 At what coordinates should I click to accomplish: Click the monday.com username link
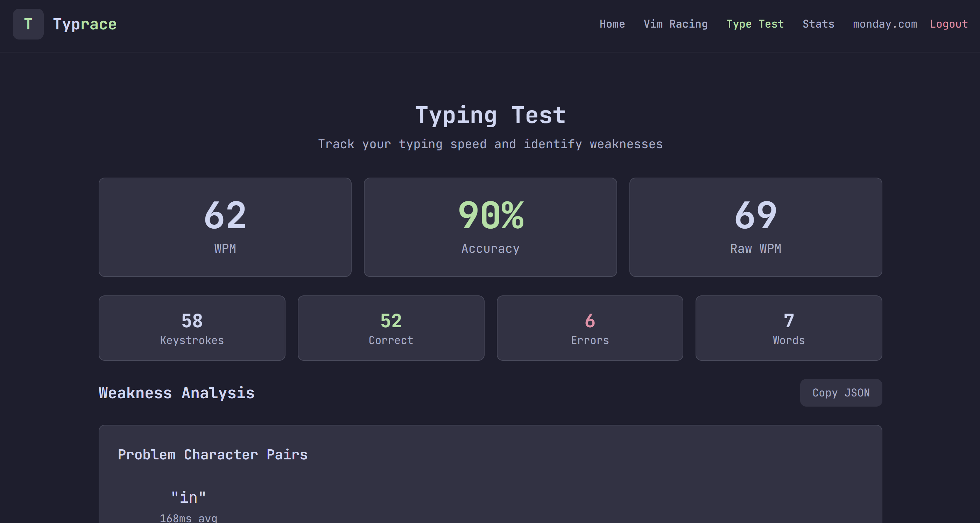(x=884, y=24)
